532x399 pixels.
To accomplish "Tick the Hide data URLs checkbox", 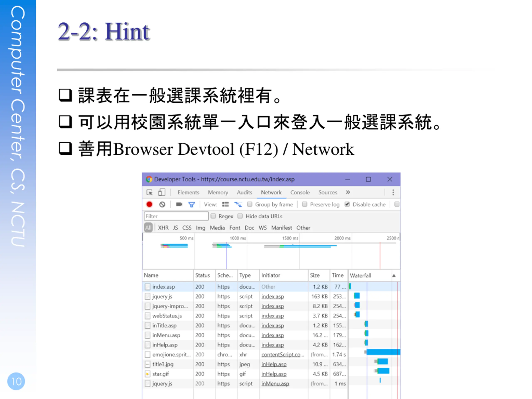I will 240,216.
